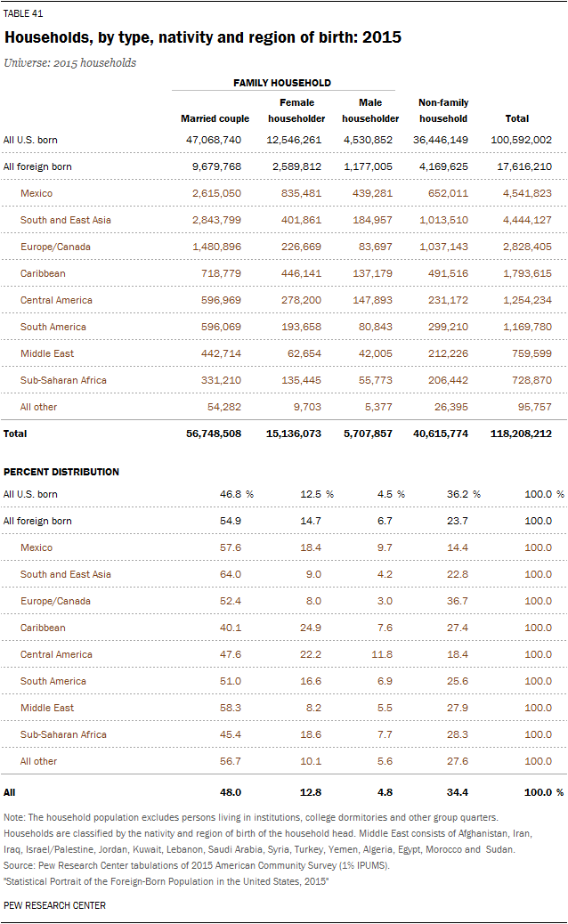The image size is (568, 924).
Task: Select the 'TABLE 41' label
Action: click(x=23, y=14)
